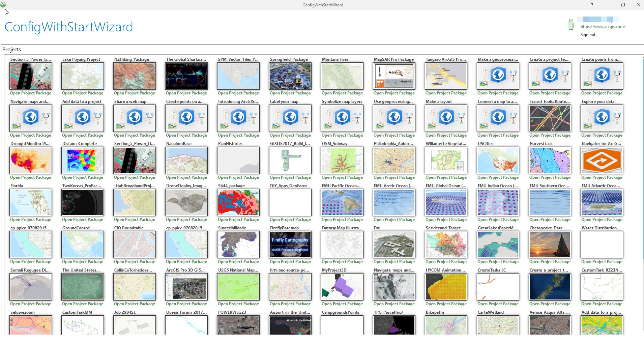The width and height of the screenshot is (644, 342).
Task: Click the Tangaro ArcGIS Pro thumbnail
Action: pos(446,76)
